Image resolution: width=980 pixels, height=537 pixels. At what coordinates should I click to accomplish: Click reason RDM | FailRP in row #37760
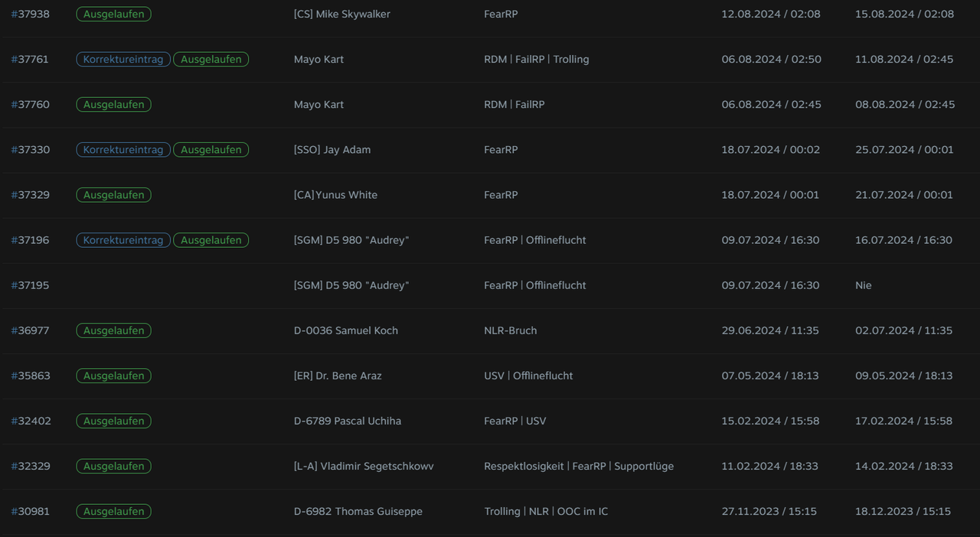(514, 104)
